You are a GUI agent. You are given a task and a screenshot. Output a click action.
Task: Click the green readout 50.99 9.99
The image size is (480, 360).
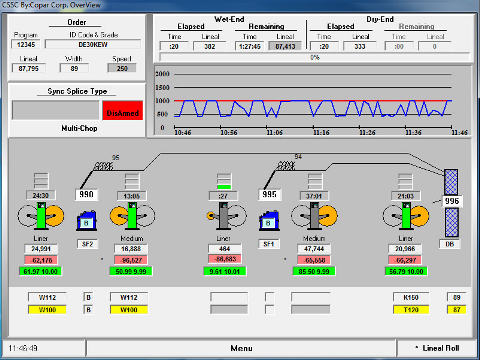tap(131, 271)
